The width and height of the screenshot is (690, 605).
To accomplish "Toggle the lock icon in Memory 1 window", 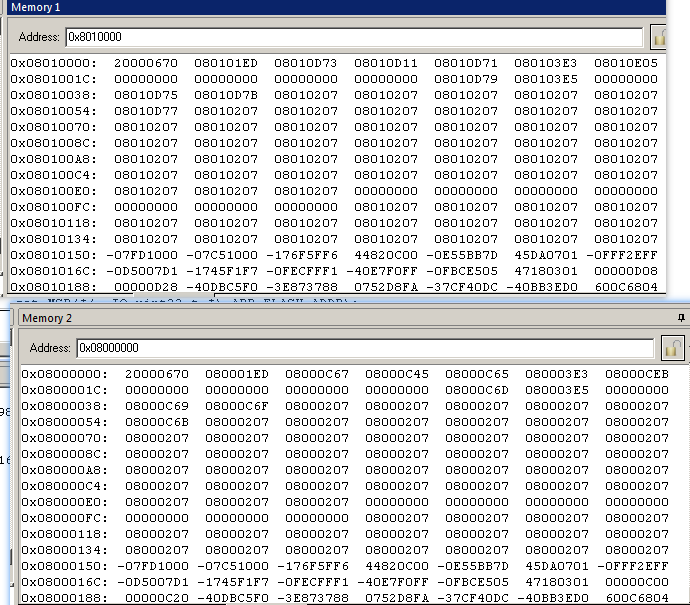I will coord(659,37).
